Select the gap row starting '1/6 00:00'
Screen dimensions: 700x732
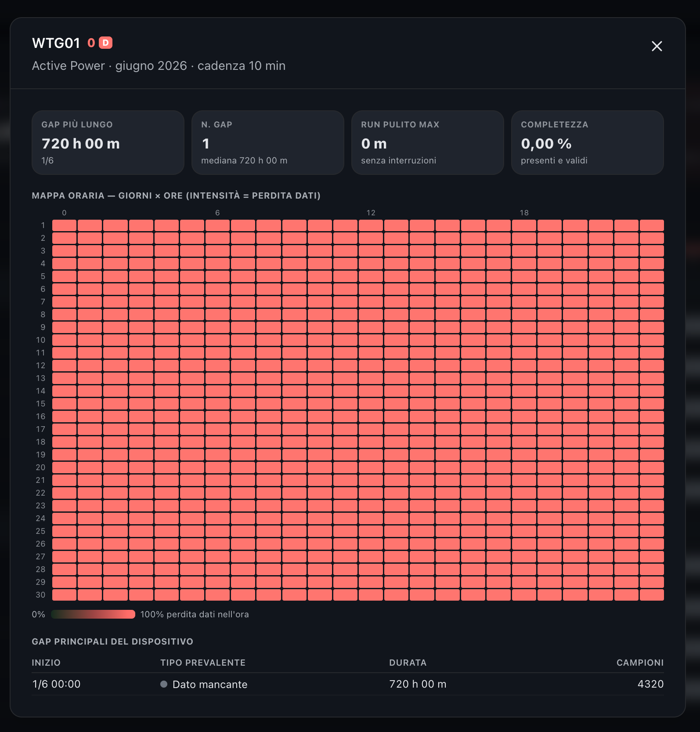[x=348, y=684]
